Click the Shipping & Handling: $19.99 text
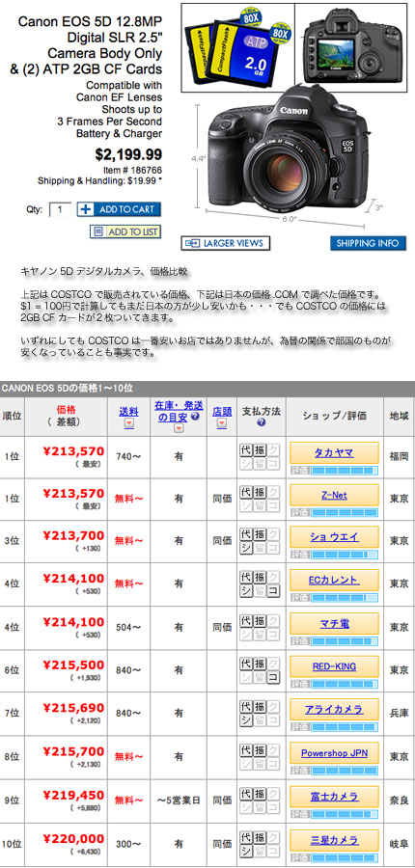Screen dimensions: 415x868 (99, 180)
